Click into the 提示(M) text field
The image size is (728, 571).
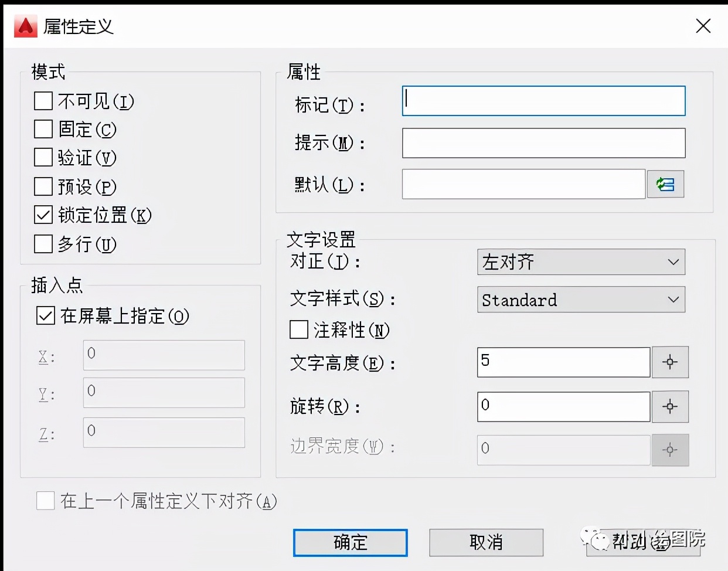544,143
